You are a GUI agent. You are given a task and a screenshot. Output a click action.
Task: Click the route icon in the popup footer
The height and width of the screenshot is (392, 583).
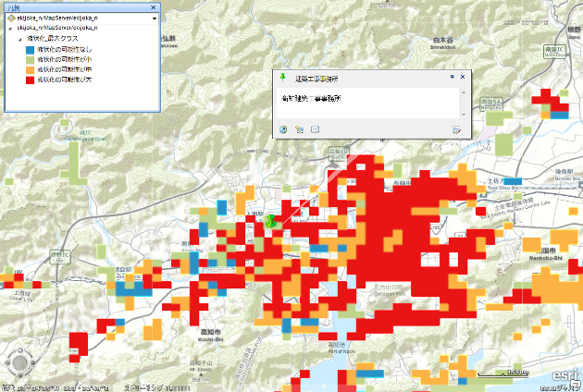(299, 129)
